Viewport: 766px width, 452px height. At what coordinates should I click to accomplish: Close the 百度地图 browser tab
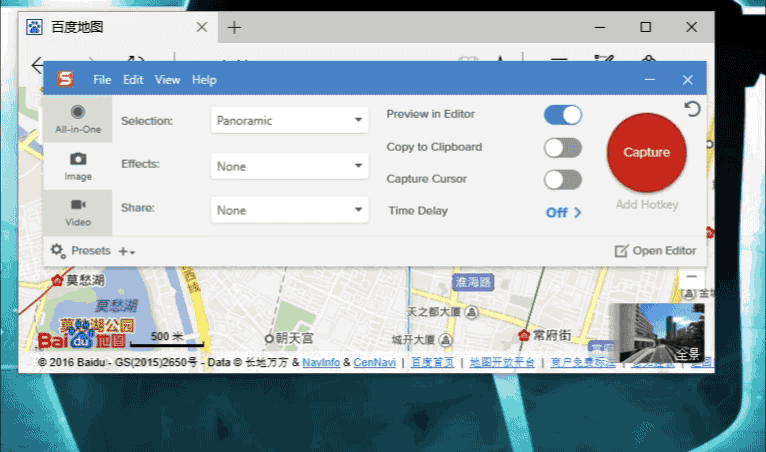(202, 27)
